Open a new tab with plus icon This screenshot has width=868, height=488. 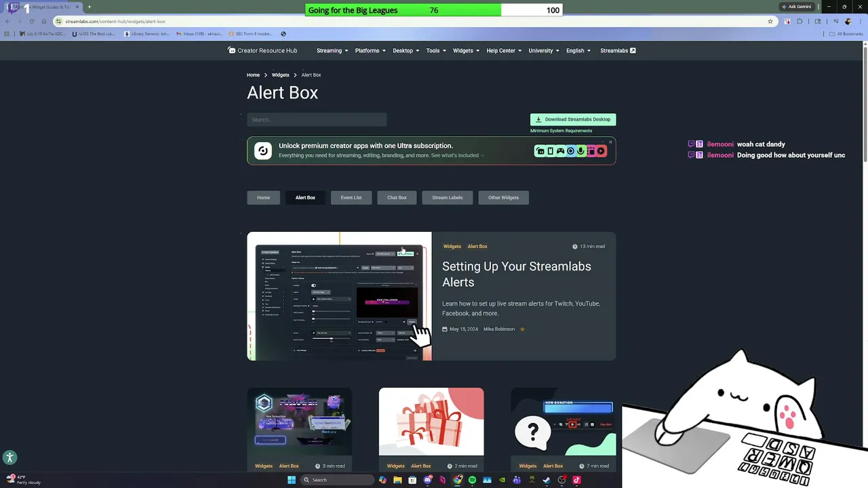(90, 7)
